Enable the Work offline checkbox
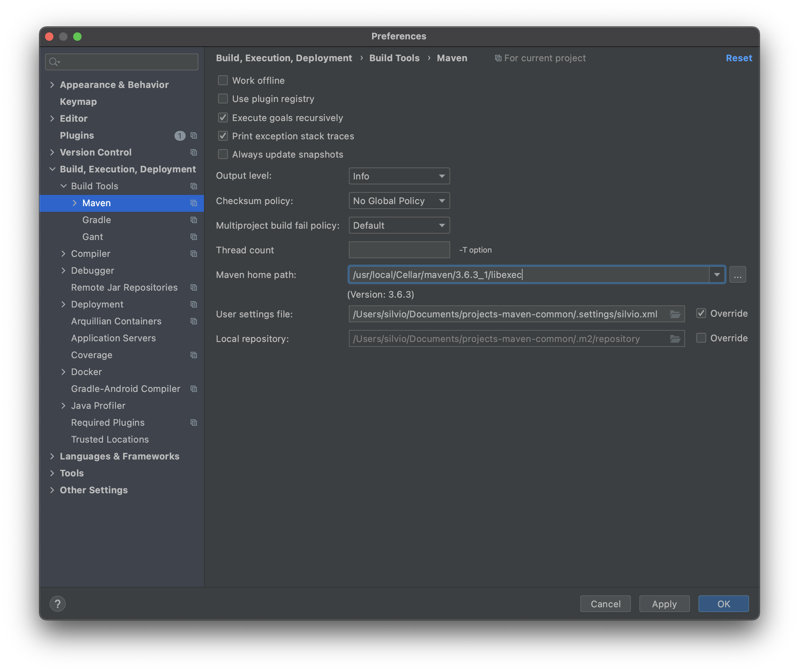The image size is (799, 672). (x=223, y=80)
